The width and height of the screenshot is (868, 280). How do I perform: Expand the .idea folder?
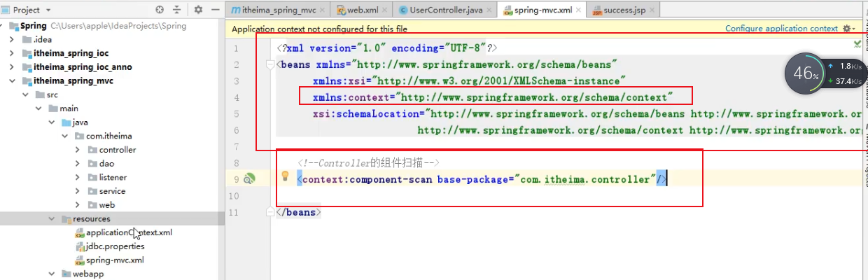pyautogui.click(x=12, y=39)
